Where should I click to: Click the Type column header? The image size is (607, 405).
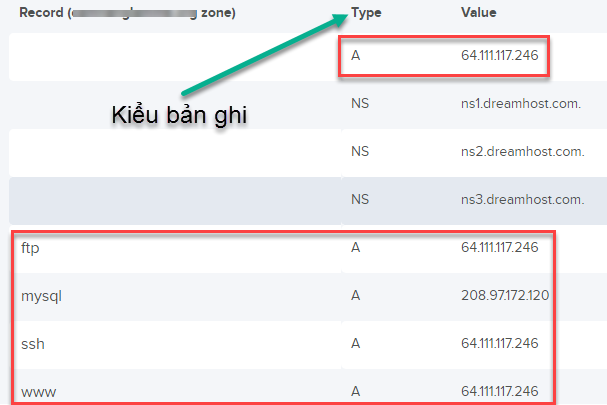pyautogui.click(x=364, y=14)
